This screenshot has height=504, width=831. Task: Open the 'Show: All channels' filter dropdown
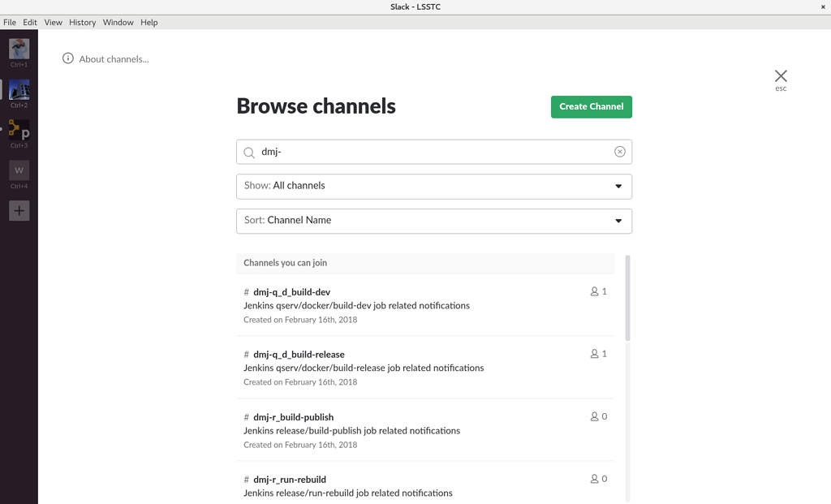[x=434, y=186]
